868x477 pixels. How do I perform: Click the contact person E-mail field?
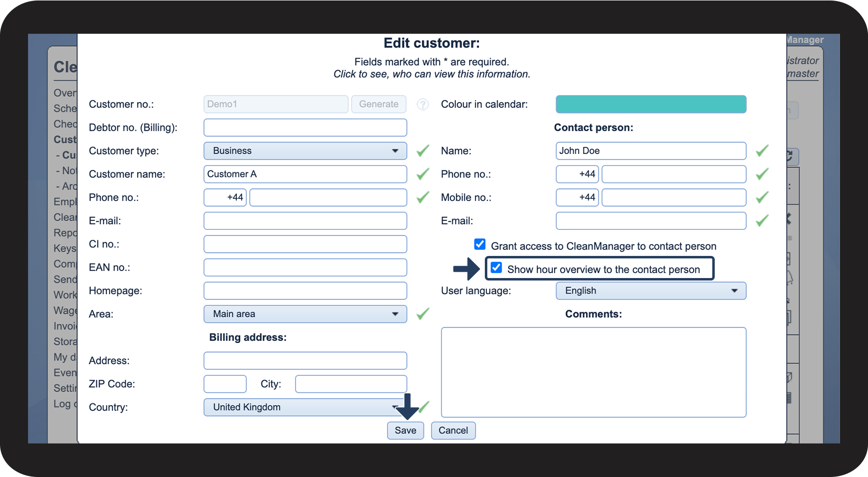(x=651, y=221)
